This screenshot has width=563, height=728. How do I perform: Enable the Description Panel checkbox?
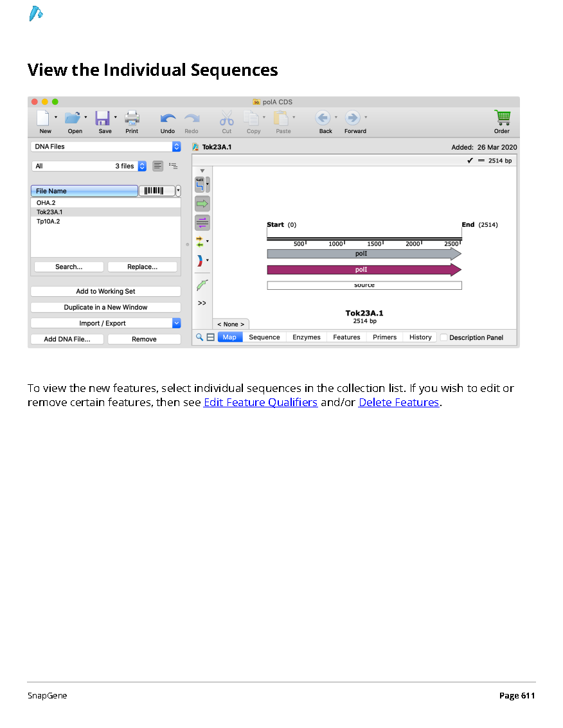coord(443,337)
